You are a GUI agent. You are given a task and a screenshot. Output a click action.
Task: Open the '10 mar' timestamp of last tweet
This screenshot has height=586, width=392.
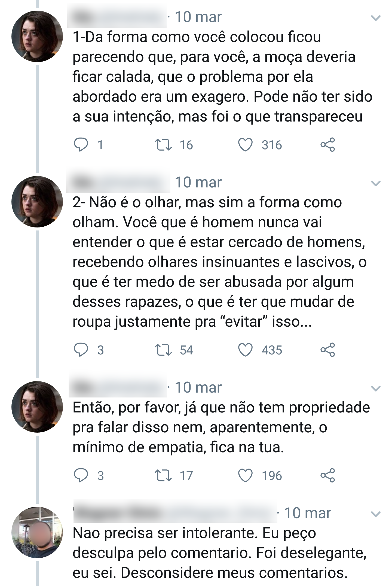[x=308, y=513]
